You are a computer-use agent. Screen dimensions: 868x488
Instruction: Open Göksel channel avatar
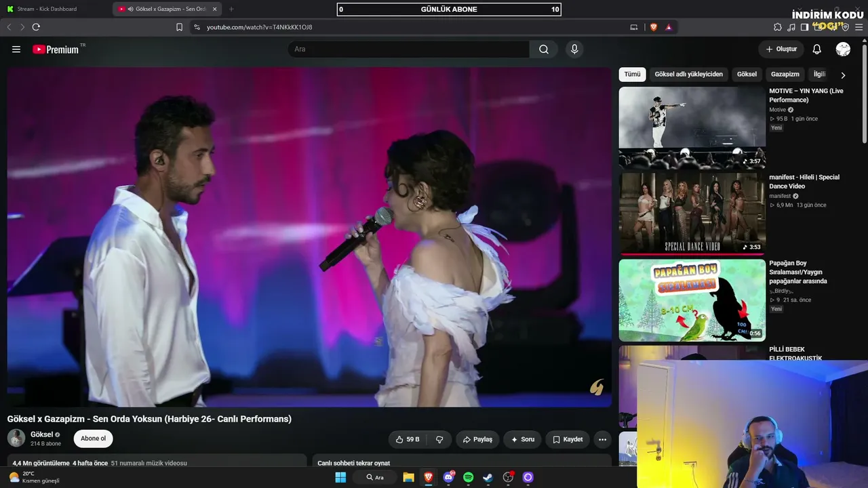point(16,438)
